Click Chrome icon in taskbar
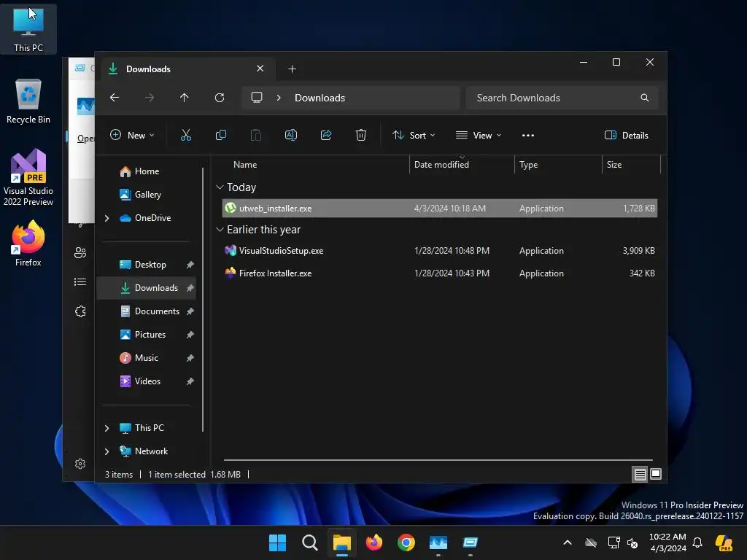747x560 pixels. [x=406, y=542]
